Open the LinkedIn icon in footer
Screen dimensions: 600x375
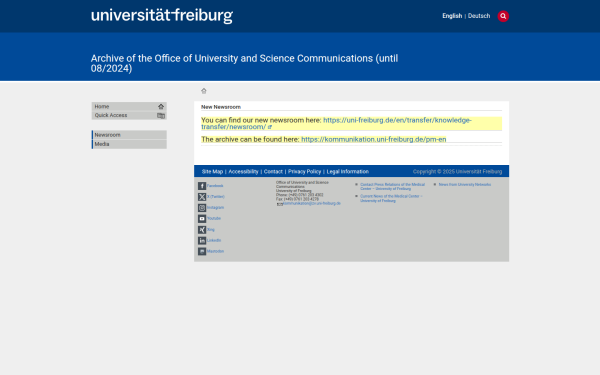point(202,240)
